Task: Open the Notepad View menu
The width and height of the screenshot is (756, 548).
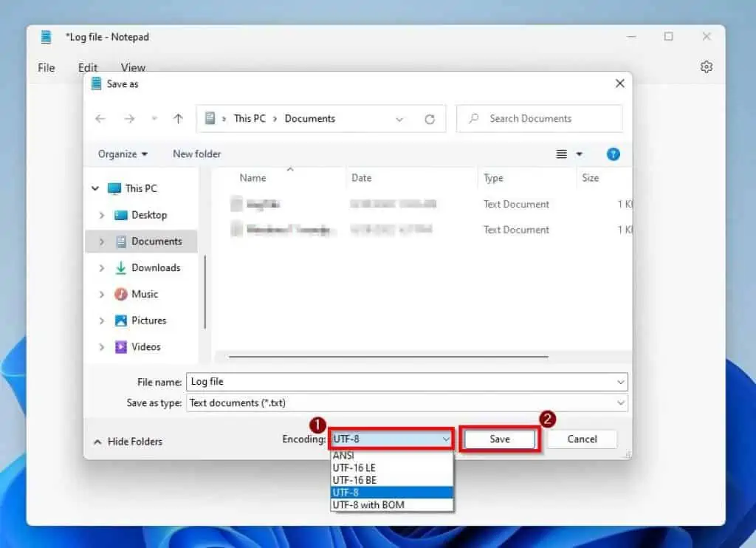Action: [x=133, y=67]
